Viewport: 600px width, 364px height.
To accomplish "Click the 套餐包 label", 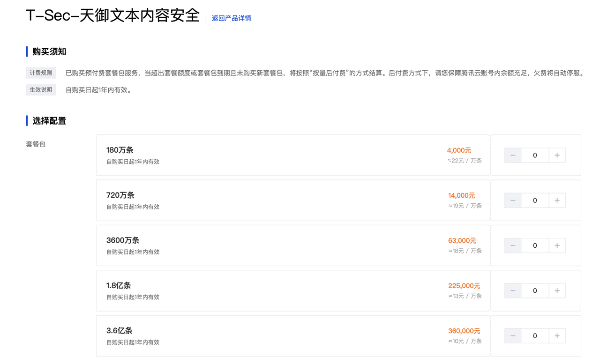I will (36, 144).
